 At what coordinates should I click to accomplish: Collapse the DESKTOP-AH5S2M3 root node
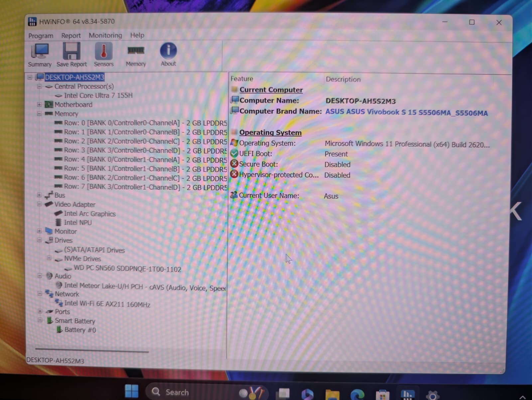coord(30,77)
